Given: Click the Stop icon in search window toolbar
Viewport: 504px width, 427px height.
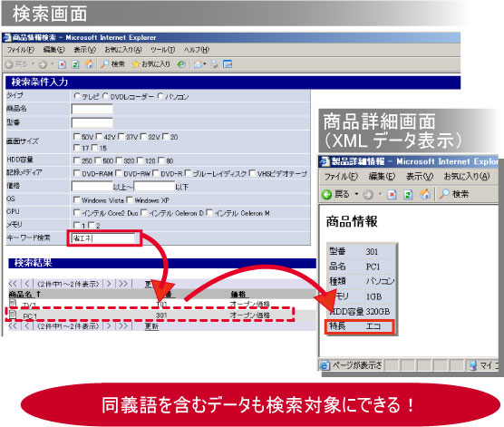Looking at the screenshot, I should (x=62, y=64).
